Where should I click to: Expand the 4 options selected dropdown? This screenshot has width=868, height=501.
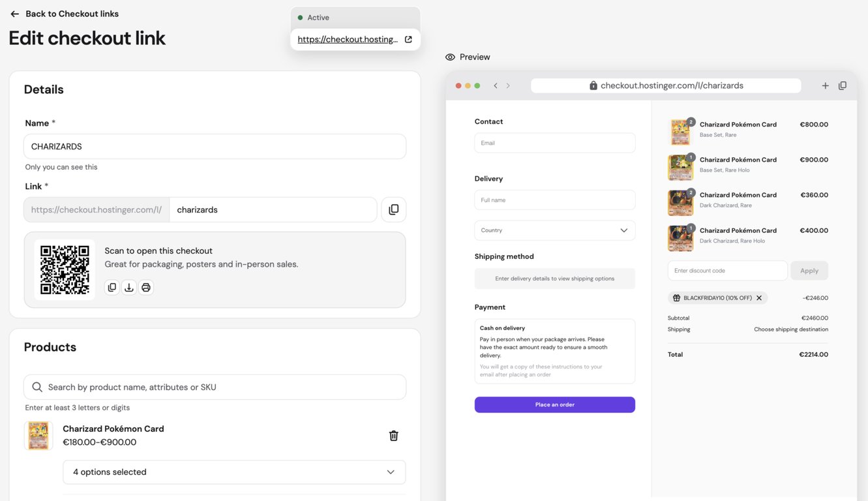click(234, 472)
